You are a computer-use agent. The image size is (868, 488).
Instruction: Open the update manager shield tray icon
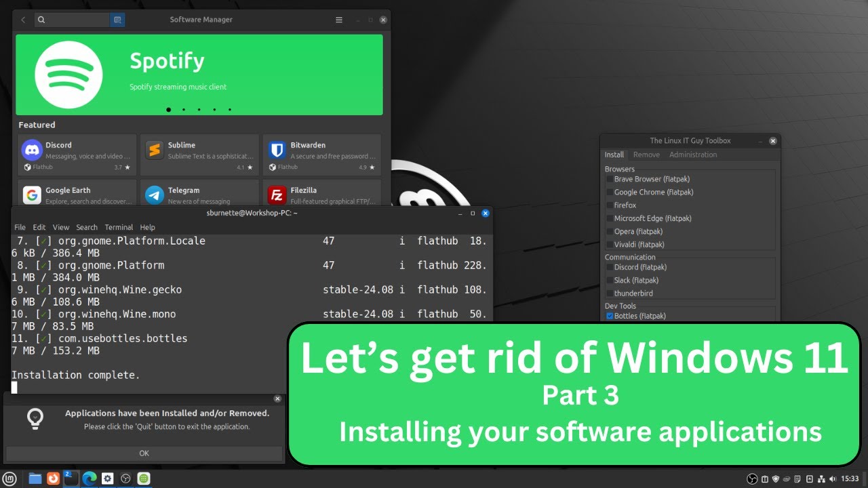point(776,479)
